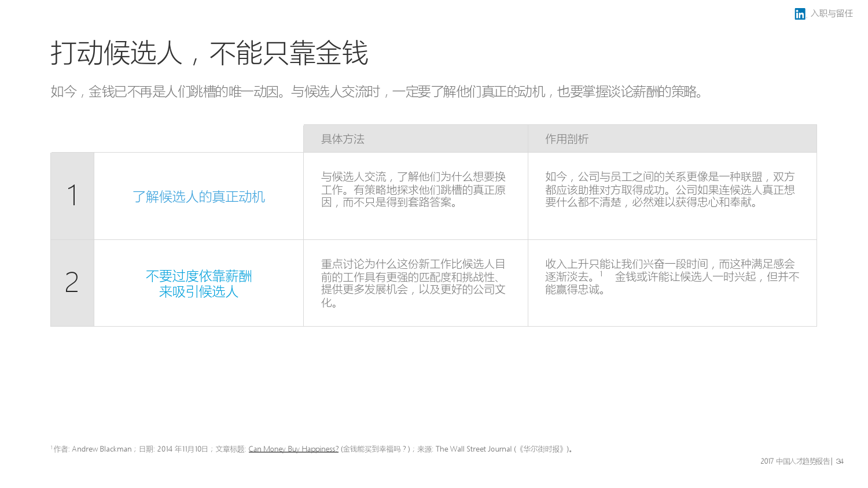Select the slide title 打动候选人，不能只靠金钱
The image size is (868, 488).
coord(209,53)
